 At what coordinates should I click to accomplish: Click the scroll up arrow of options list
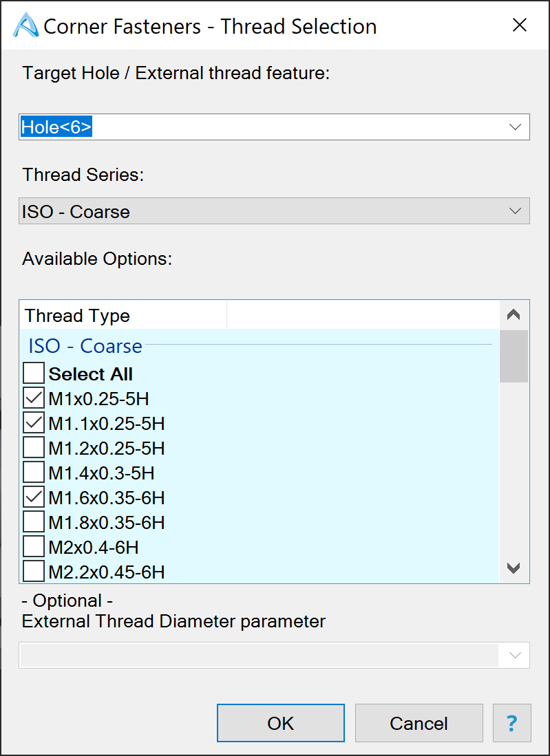[x=514, y=315]
